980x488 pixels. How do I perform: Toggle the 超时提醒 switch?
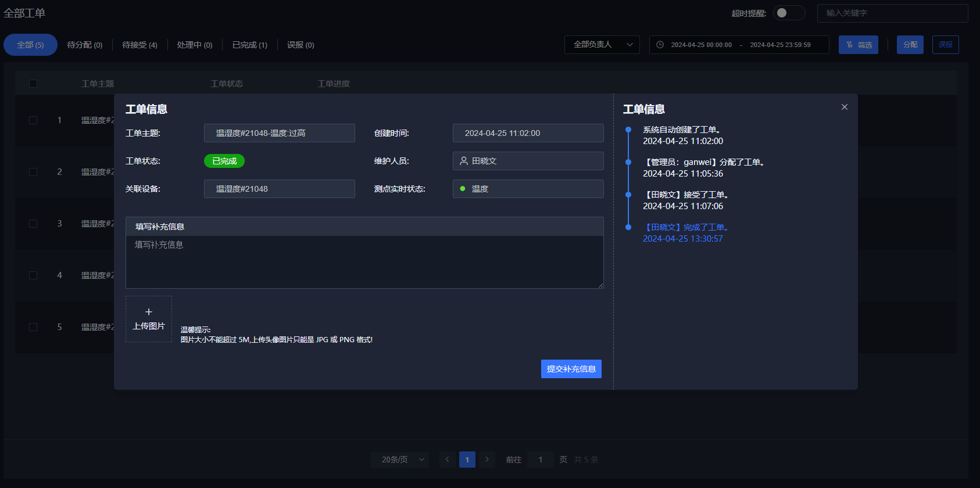tap(789, 13)
